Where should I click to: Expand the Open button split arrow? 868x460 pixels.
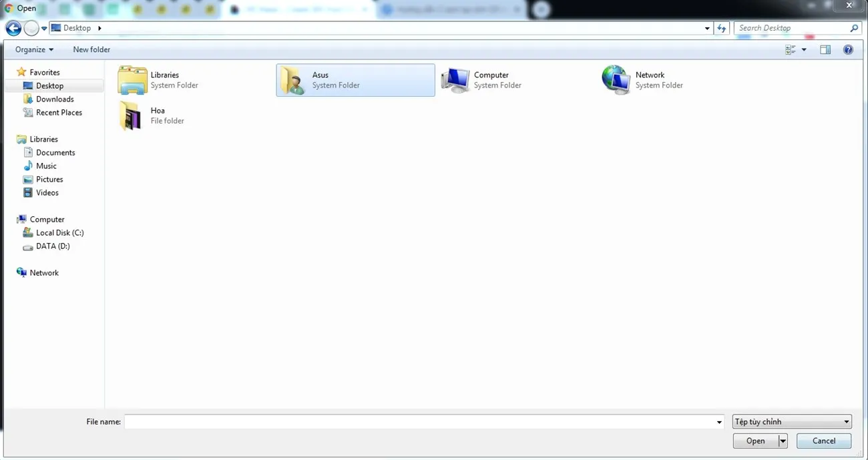(x=783, y=441)
